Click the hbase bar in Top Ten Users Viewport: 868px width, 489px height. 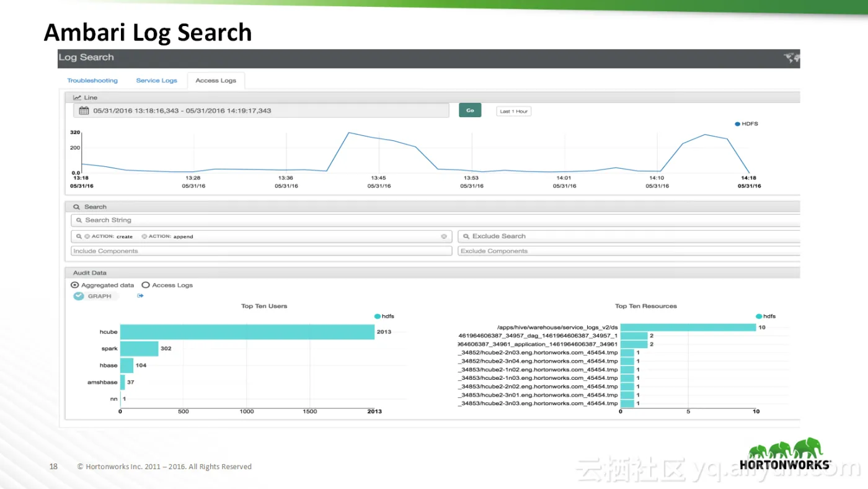126,366
